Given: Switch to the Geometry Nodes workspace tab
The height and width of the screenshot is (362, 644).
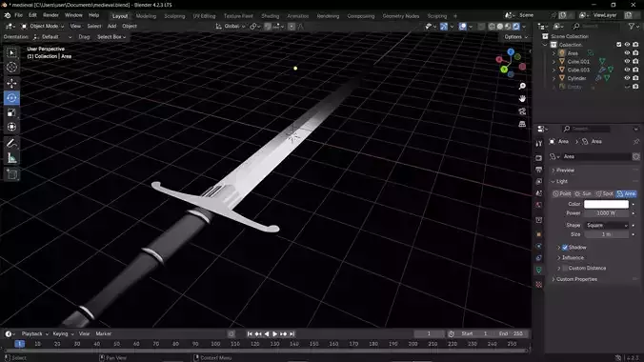Looking at the screenshot, I should (x=401, y=16).
